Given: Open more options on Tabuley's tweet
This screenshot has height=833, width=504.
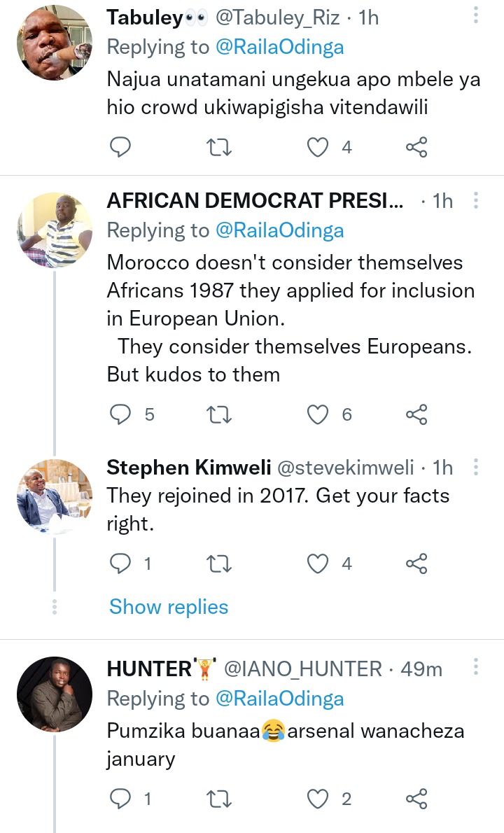Looking at the screenshot, I should tap(475, 15).
